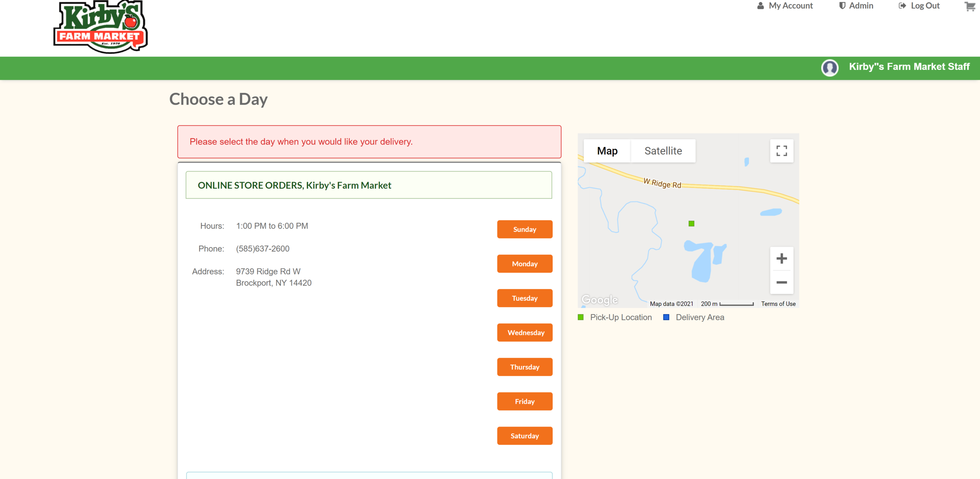Screen dimensions: 980x479
Task: Choose Monday for delivery
Action: [524, 264]
